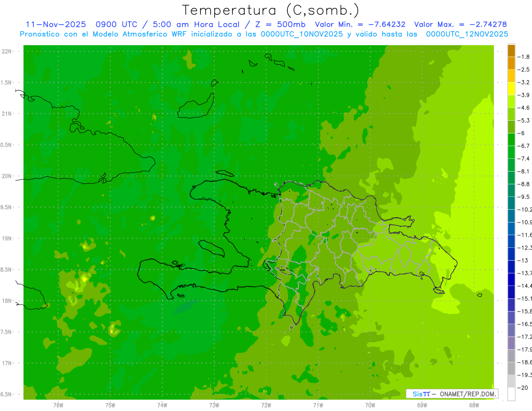Click the "-4.6" color bar value
This screenshot has height=411, width=532.
pyautogui.click(x=524, y=108)
